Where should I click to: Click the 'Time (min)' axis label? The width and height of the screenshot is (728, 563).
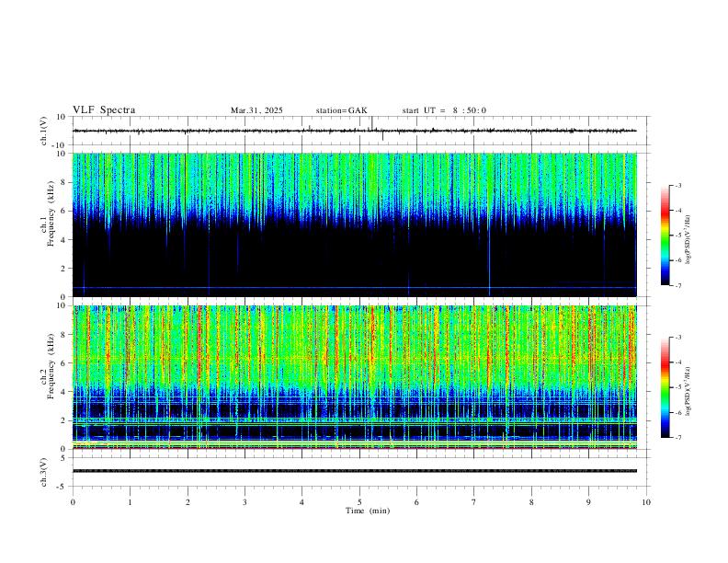coord(368,511)
